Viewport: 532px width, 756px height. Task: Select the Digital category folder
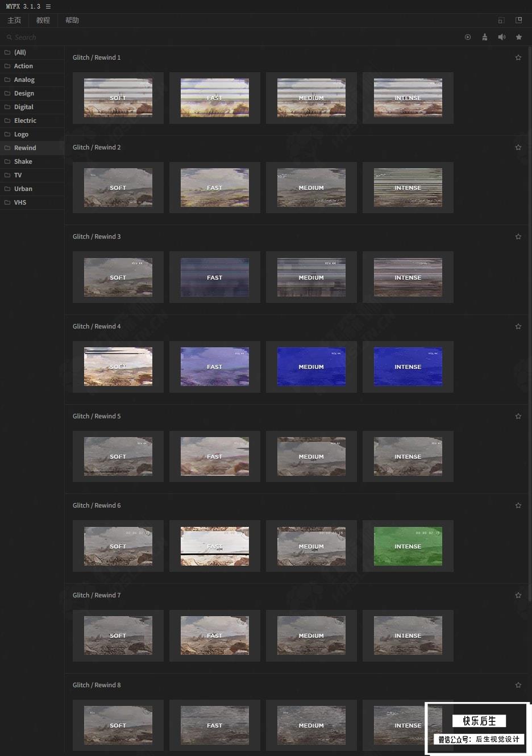click(x=32, y=107)
